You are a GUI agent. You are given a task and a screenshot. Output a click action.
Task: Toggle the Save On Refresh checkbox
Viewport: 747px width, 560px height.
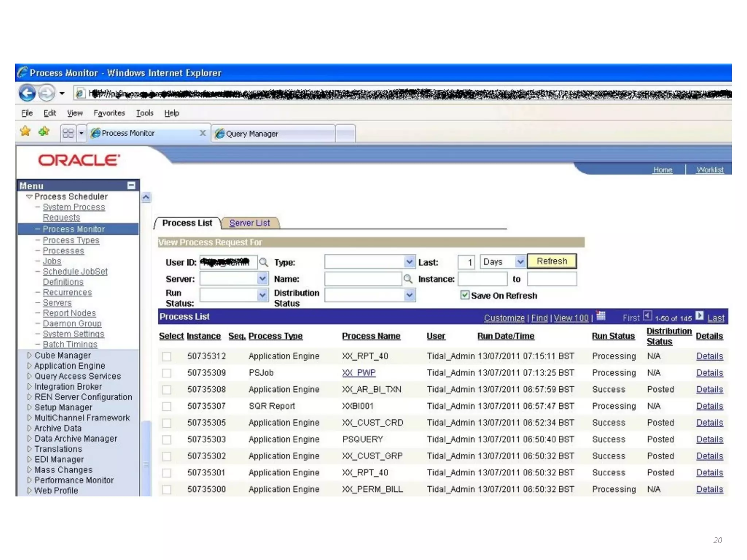(x=465, y=295)
